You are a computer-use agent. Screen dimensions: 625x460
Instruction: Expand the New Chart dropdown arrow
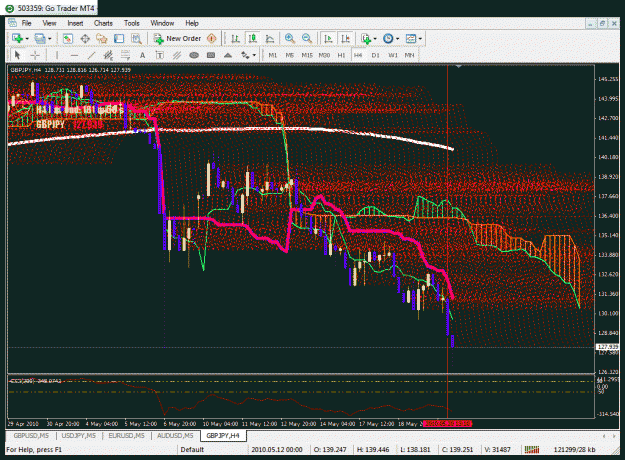(x=27, y=39)
